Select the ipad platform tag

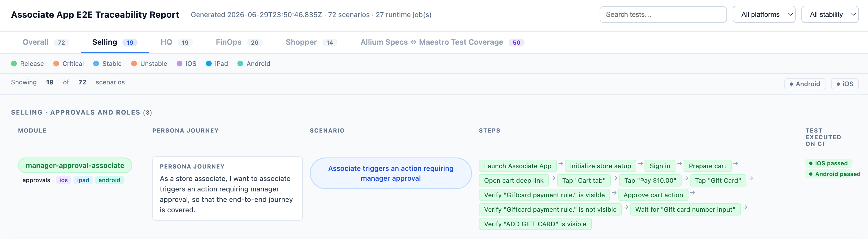[83, 180]
